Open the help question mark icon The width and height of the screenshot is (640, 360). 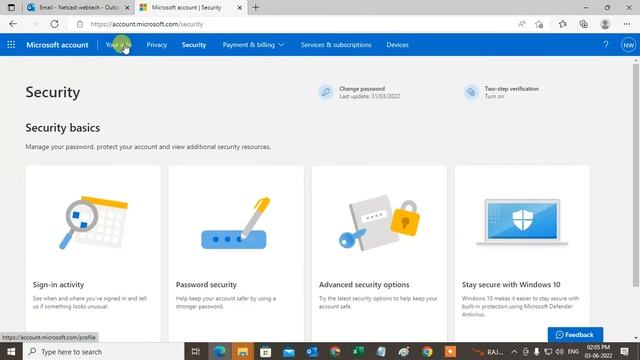[606, 44]
